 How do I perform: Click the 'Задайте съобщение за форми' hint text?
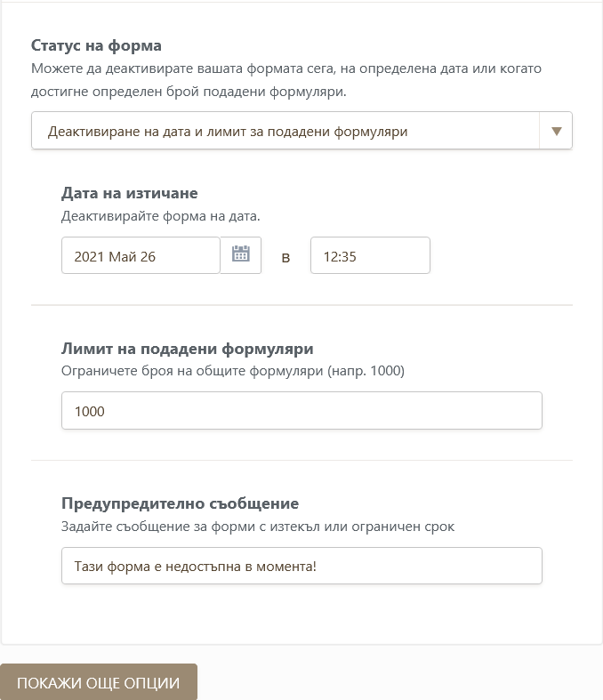[258, 526]
